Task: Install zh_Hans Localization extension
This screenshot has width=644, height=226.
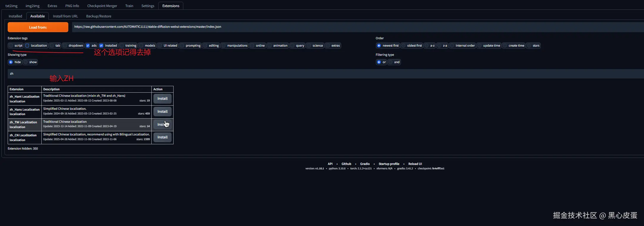Action: (x=162, y=112)
